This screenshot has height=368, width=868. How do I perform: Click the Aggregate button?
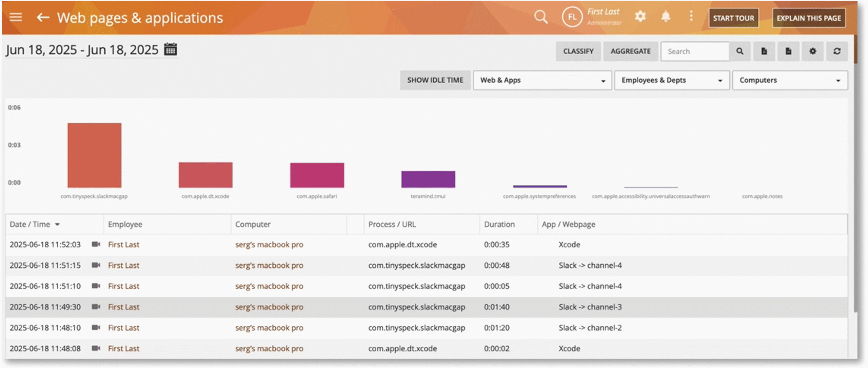[630, 51]
